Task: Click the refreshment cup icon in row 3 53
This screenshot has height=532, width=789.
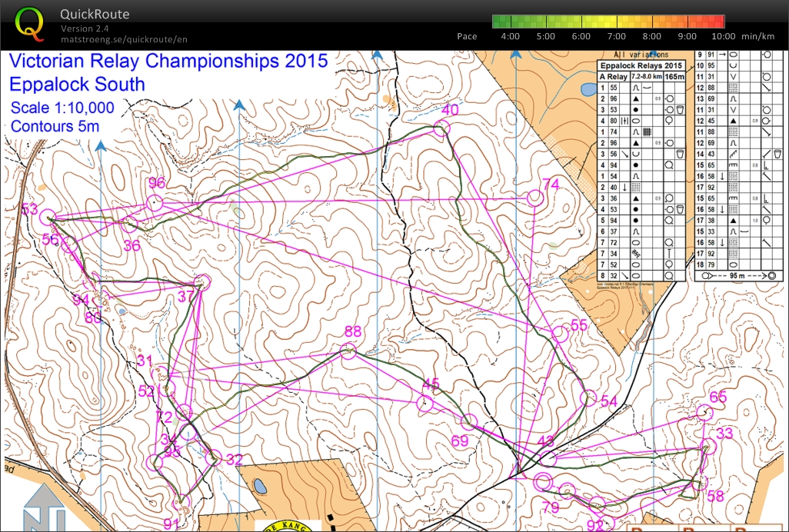Action: 680,110
